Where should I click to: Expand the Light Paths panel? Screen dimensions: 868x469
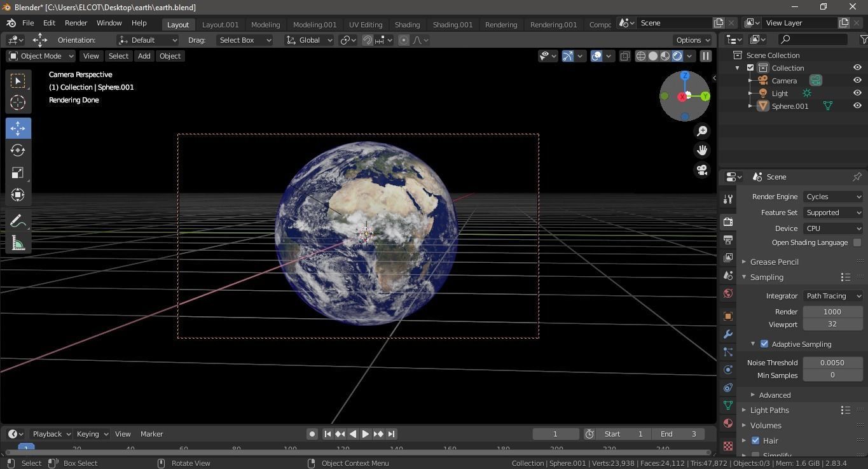[x=769, y=410]
